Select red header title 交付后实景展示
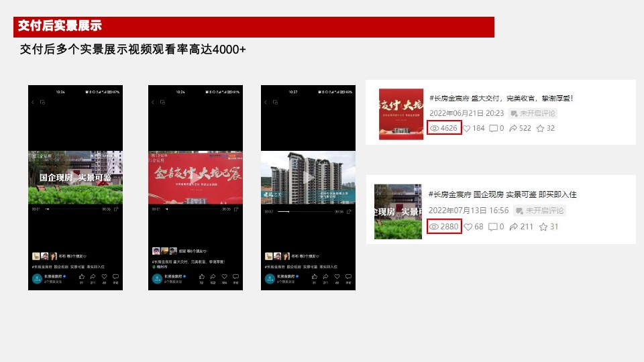This screenshot has width=644, height=362. tap(60, 26)
